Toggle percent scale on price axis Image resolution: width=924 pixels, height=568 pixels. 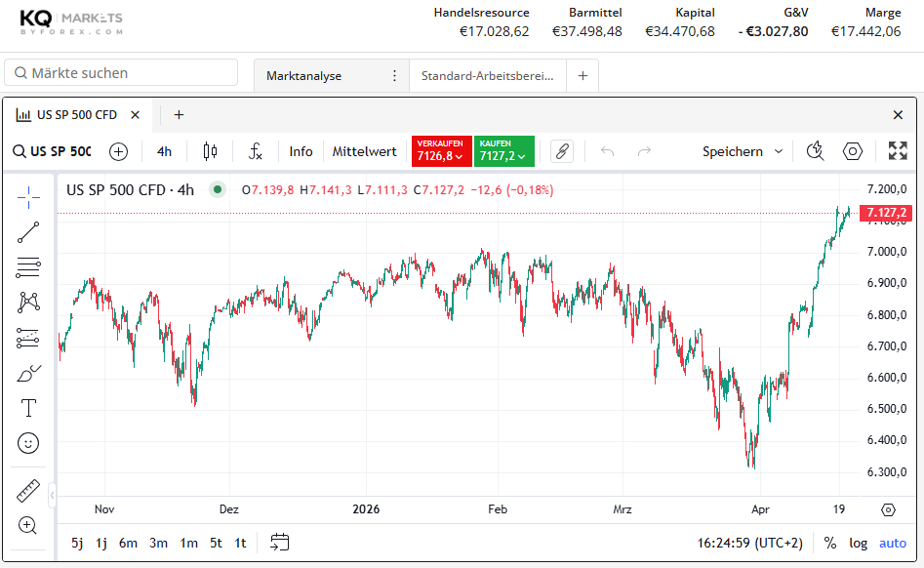tap(829, 543)
